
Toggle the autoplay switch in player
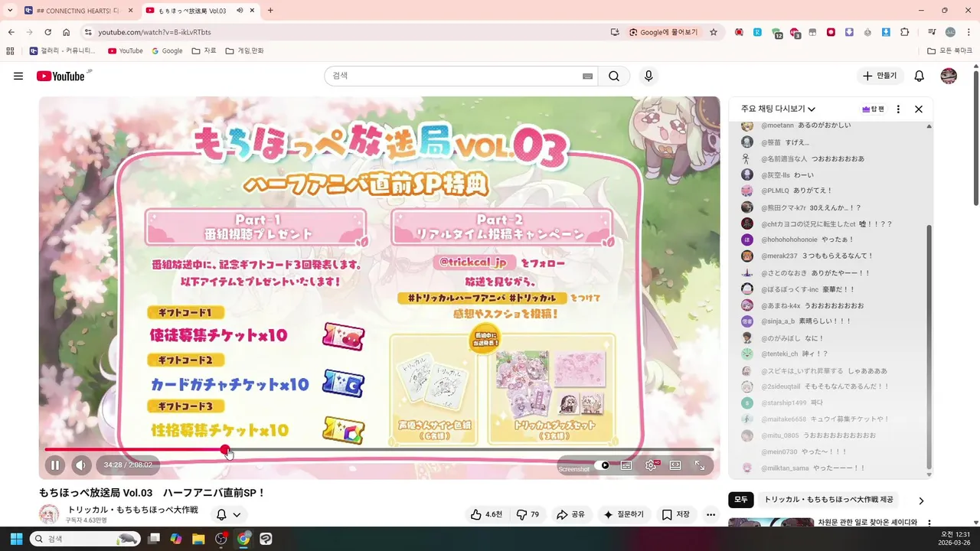[x=603, y=465]
